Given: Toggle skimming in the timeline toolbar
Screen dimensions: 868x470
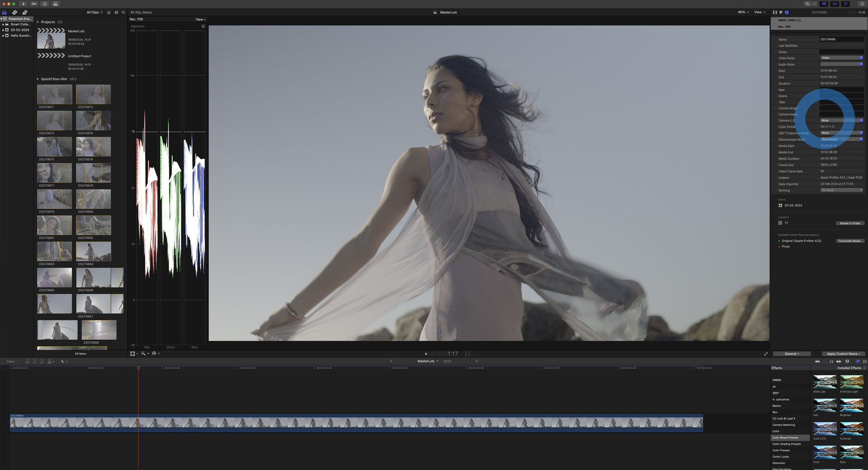Looking at the screenshot, I should [x=817, y=361].
